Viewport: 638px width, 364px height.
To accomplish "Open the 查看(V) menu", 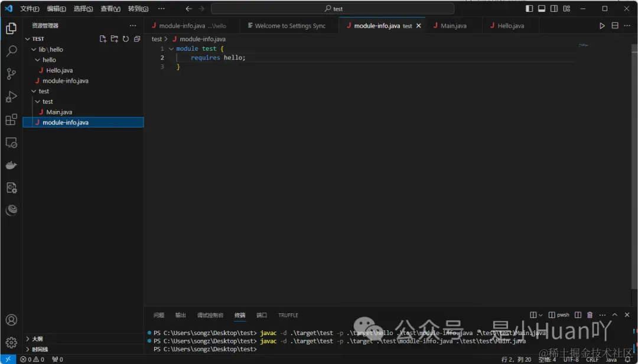I will [110, 8].
